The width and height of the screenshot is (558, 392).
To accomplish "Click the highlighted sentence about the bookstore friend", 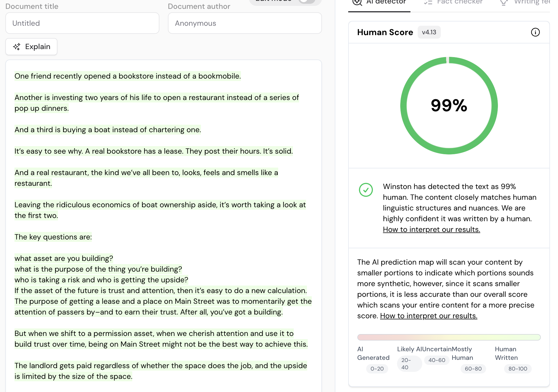I will pos(127,76).
